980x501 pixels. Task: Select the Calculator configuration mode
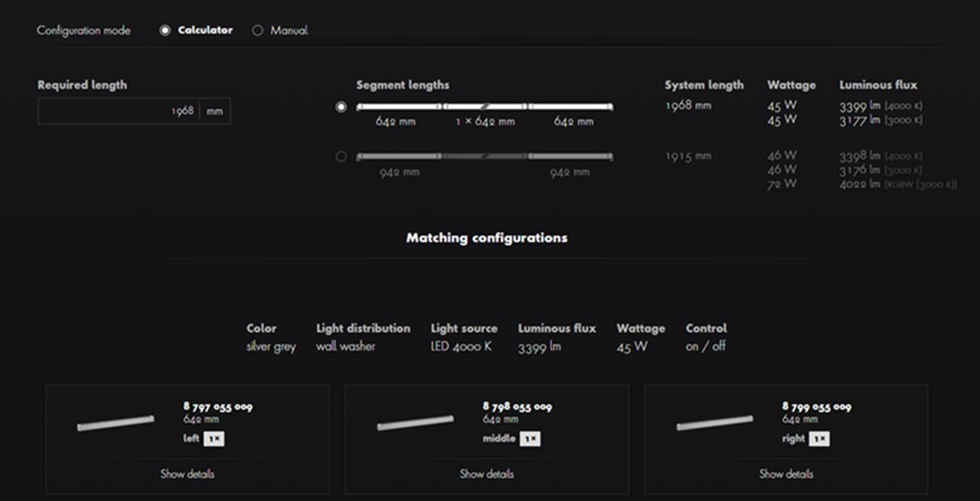click(x=164, y=30)
